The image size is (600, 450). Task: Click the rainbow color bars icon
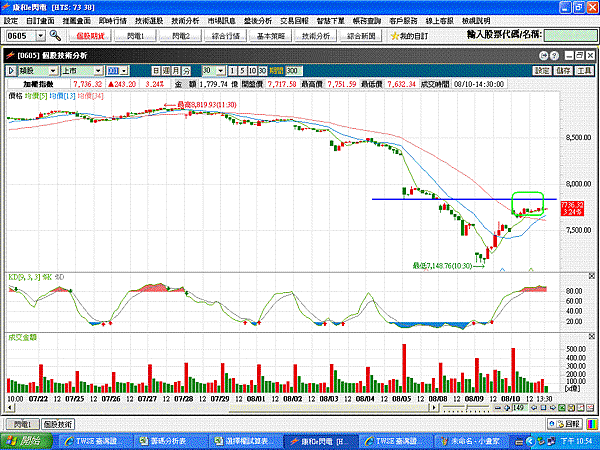coord(592,424)
